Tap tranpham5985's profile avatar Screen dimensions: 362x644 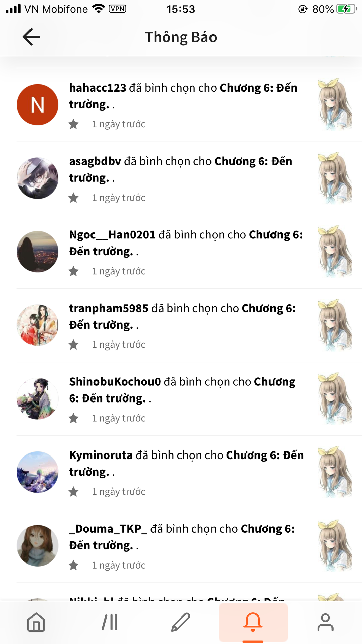coord(38,325)
